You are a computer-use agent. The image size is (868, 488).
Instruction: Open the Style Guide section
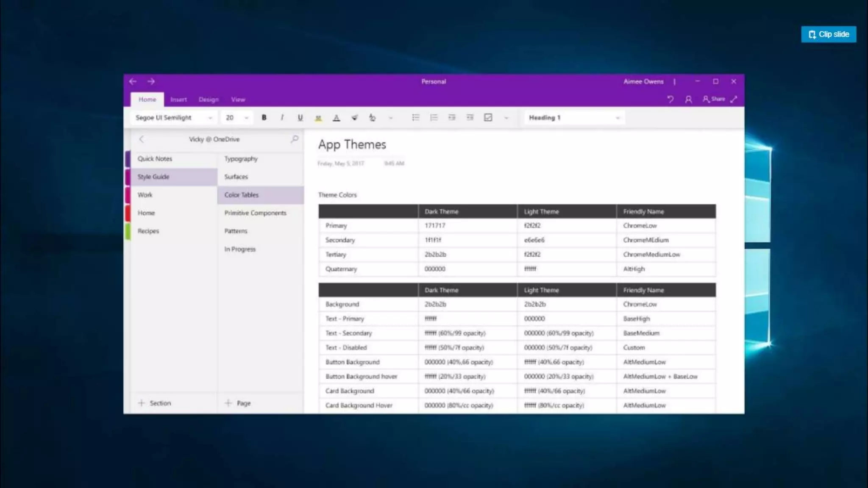tap(173, 177)
